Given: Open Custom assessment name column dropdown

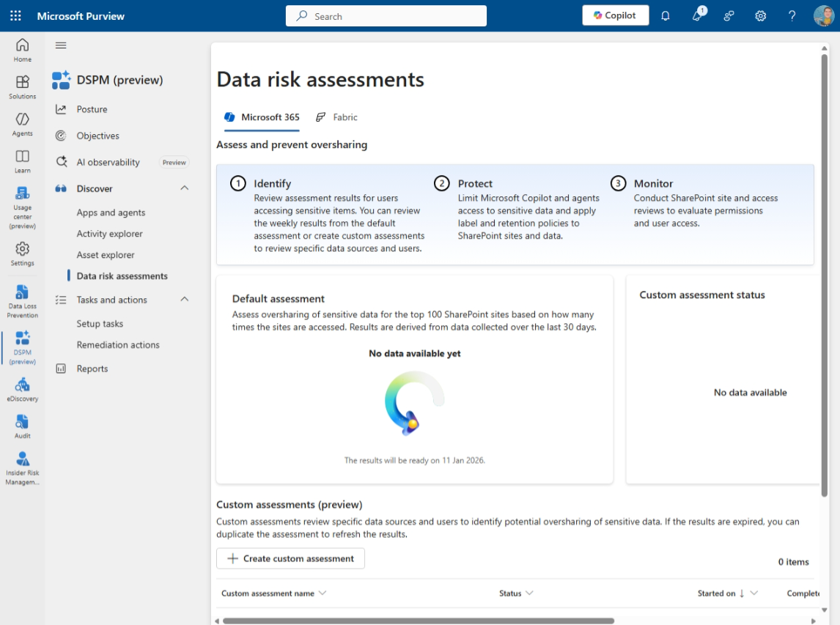Looking at the screenshot, I should click(x=323, y=593).
